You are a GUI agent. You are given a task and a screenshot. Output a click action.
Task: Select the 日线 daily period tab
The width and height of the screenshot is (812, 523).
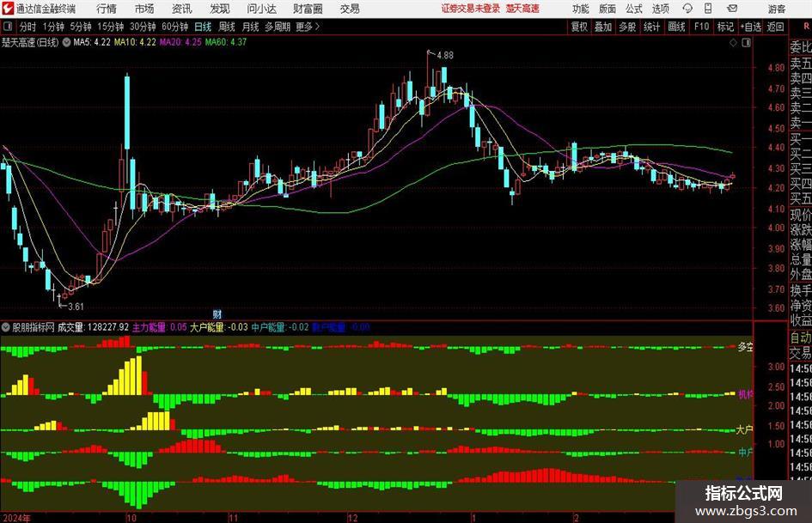203,27
